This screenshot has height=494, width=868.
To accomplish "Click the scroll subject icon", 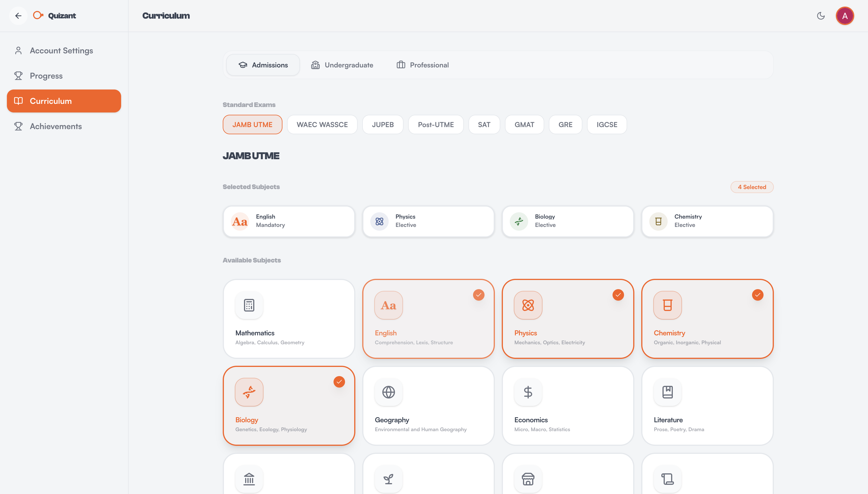I will (x=668, y=479).
